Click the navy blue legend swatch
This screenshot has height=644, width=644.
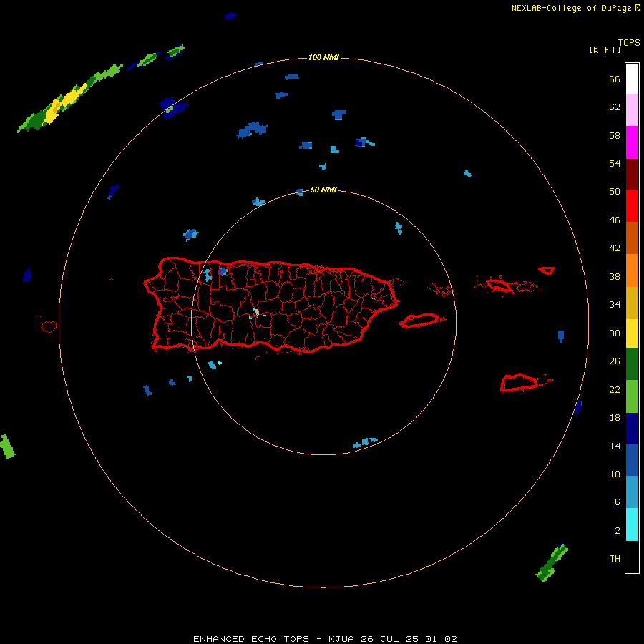[632, 429]
